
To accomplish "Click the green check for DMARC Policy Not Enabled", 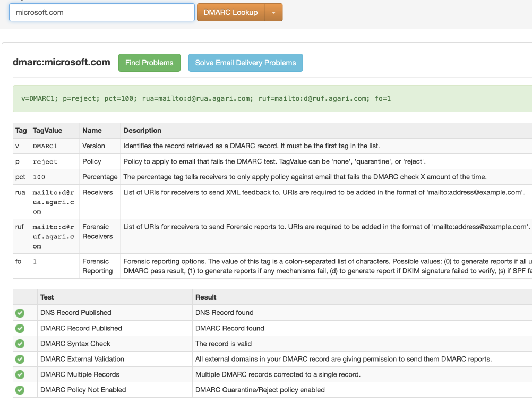I will tap(20, 390).
